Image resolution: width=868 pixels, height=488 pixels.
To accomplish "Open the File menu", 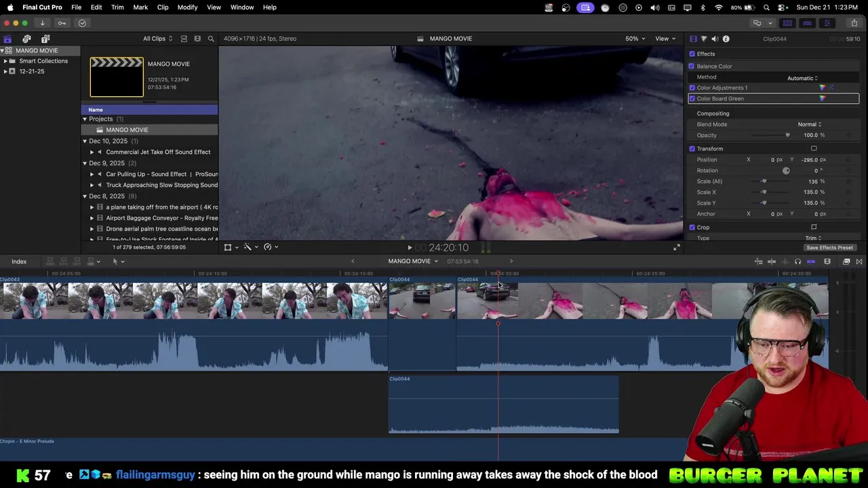I will 76,7.
